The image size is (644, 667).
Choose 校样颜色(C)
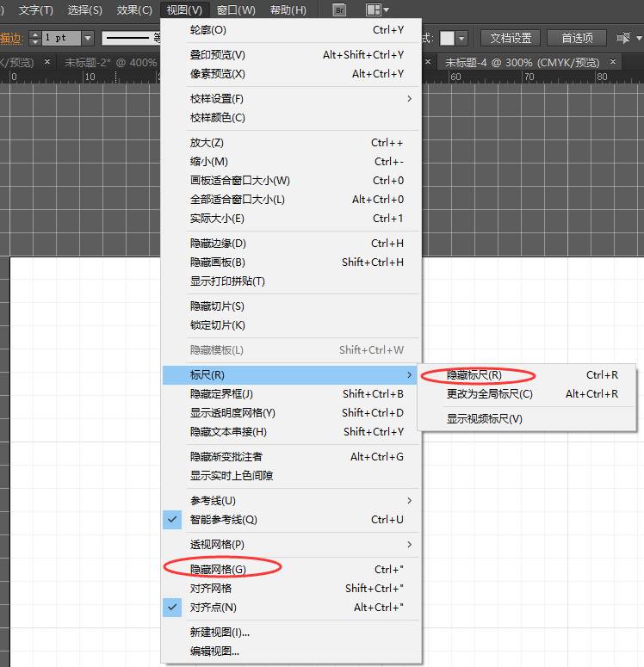coord(292,118)
